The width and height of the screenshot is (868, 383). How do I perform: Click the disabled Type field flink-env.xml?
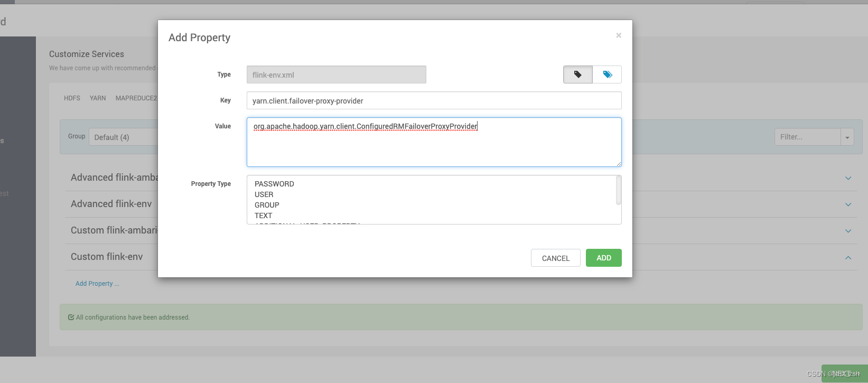coord(337,74)
